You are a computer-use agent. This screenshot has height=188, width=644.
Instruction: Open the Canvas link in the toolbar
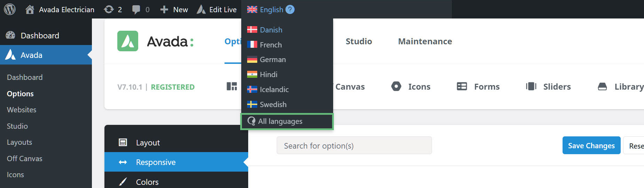click(350, 87)
